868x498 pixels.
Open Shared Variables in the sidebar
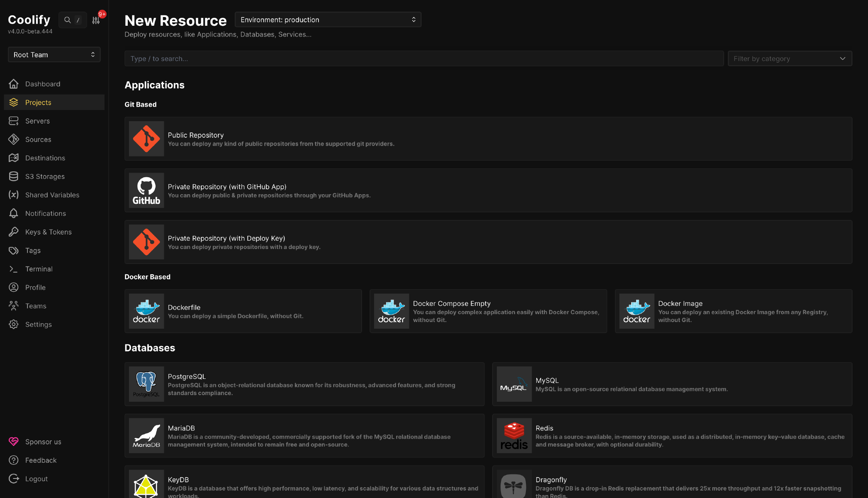coord(52,195)
